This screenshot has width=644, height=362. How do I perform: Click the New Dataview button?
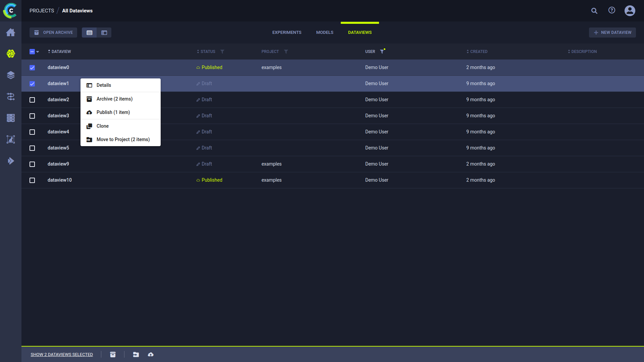(x=612, y=33)
